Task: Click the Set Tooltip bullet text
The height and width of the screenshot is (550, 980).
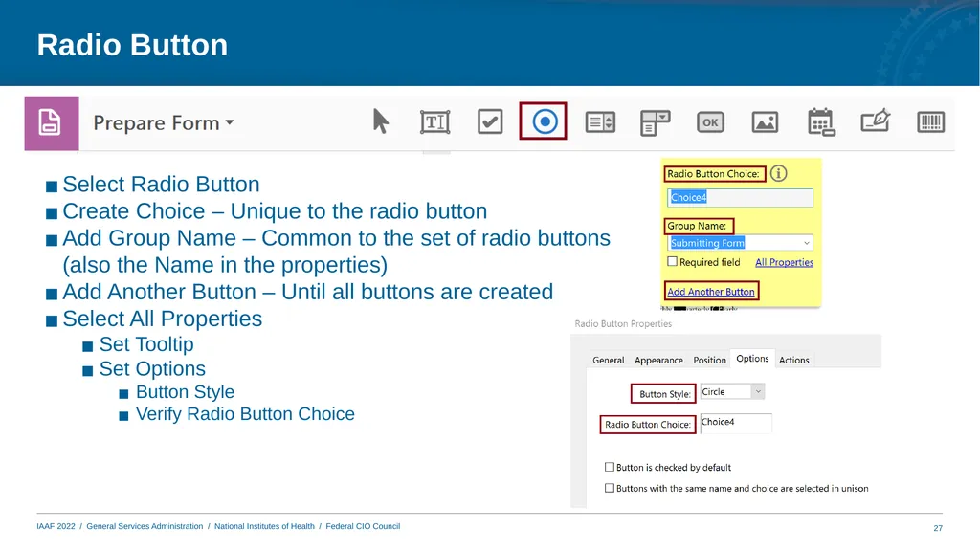Action: click(x=146, y=344)
